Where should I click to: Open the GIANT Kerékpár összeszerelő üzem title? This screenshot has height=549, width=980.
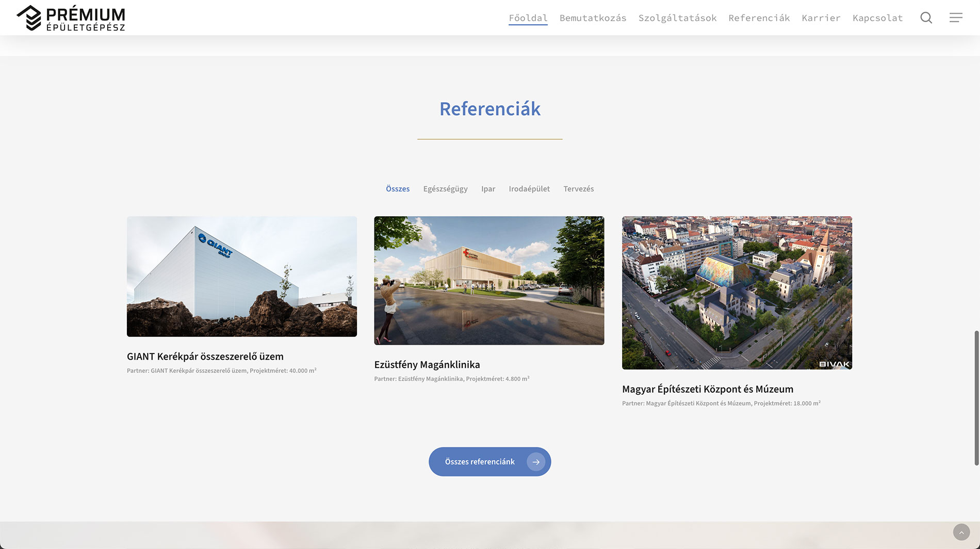point(205,357)
